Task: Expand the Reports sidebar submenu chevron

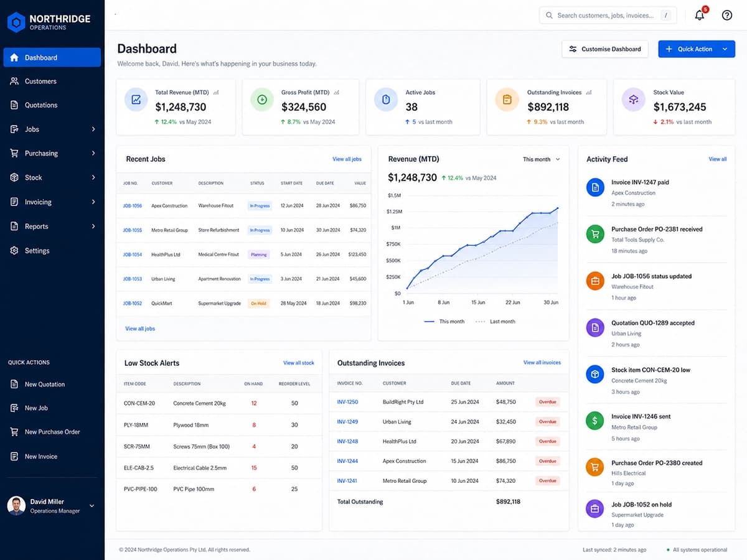Action: (93, 226)
